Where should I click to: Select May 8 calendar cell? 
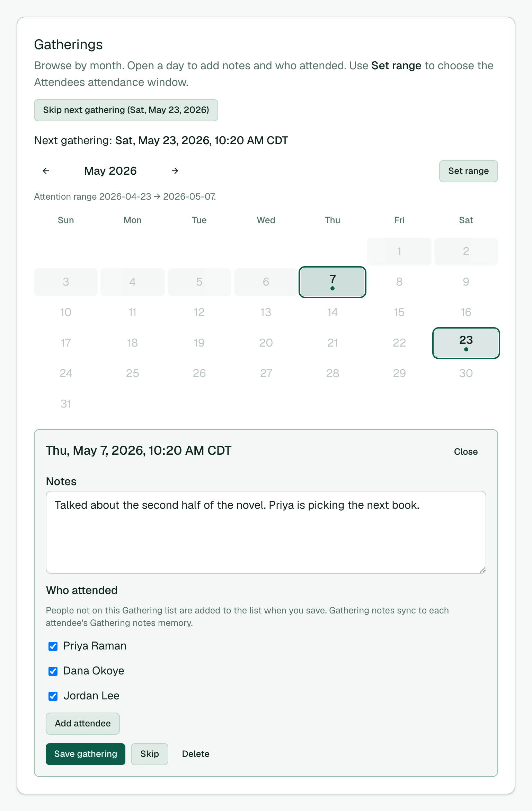(399, 282)
